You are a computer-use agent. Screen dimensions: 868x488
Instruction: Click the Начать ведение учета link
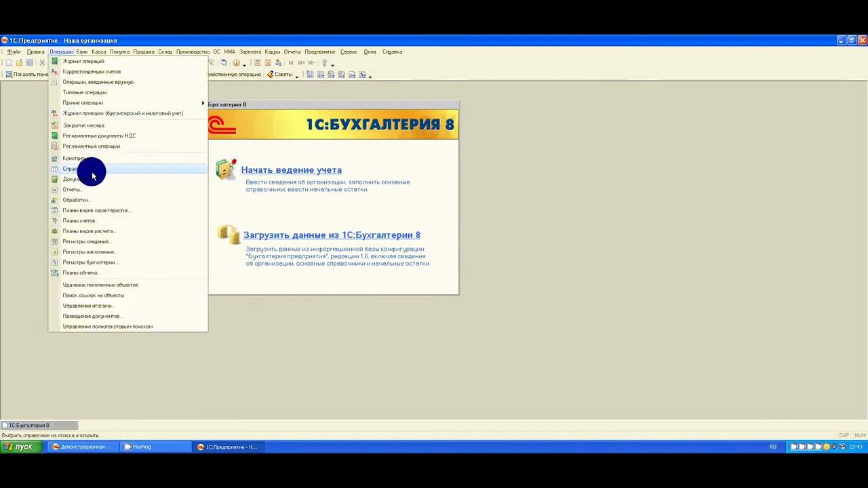click(x=292, y=170)
